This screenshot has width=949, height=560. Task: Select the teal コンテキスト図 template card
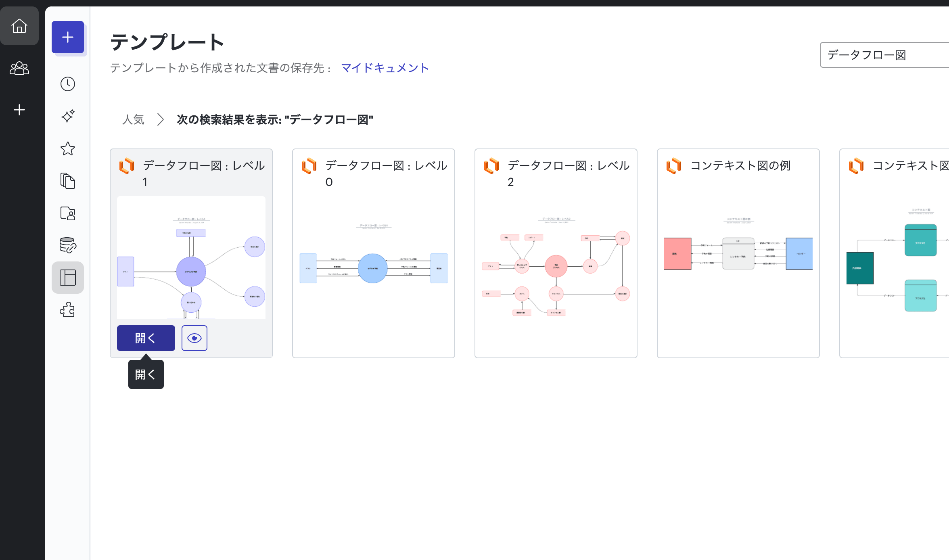tap(894, 253)
